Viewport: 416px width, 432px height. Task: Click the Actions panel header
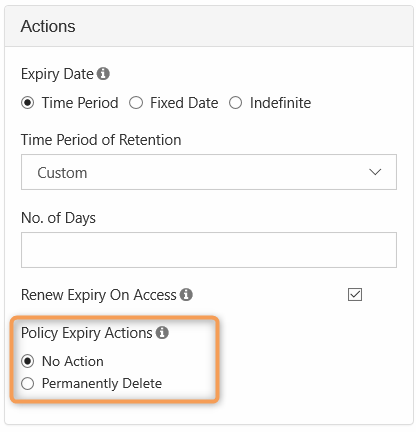[209, 26]
